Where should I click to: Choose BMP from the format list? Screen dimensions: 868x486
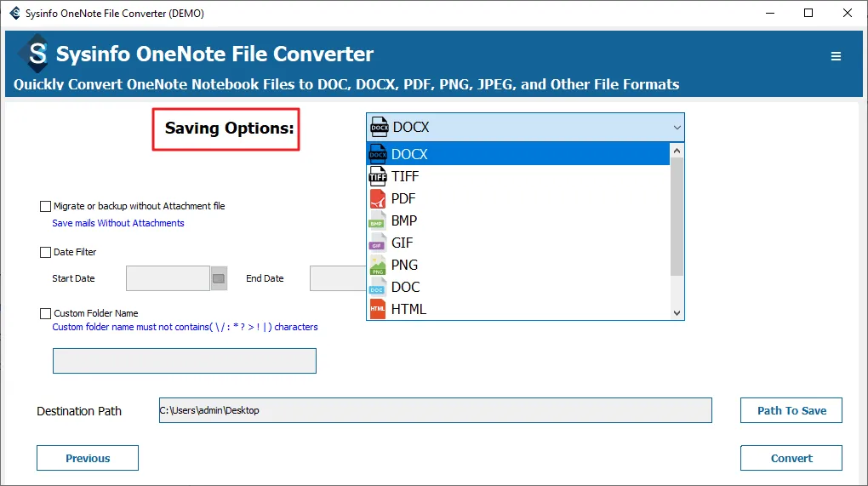tap(518, 220)
